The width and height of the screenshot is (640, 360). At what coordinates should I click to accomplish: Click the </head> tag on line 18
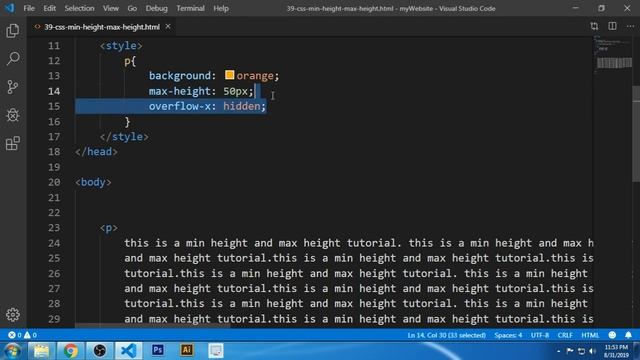tap(96, 151)
